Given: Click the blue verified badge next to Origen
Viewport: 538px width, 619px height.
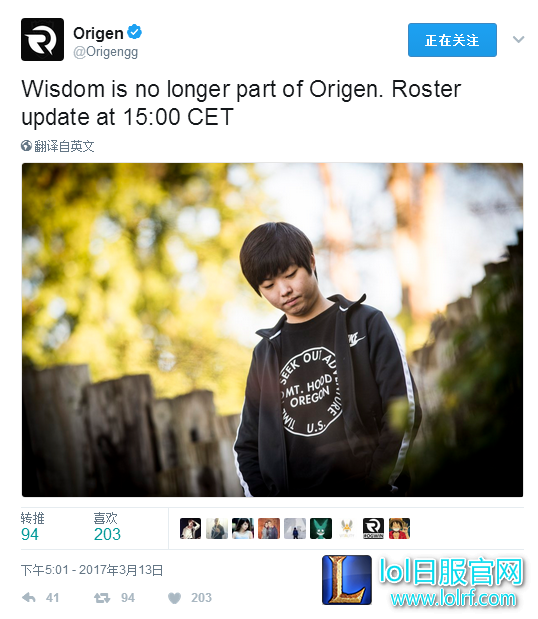Looking at the screenshot, I should click(x=135, y=32).
